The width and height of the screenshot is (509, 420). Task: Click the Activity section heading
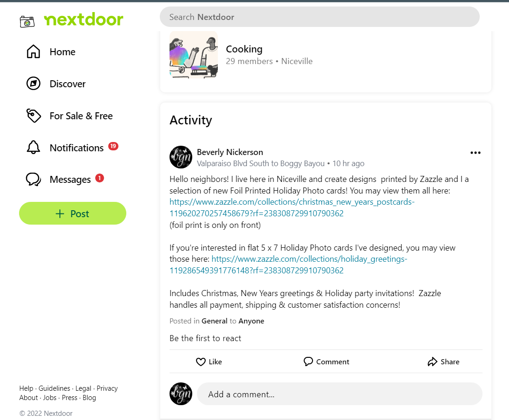pyautogui.click(x=191, y=120)
